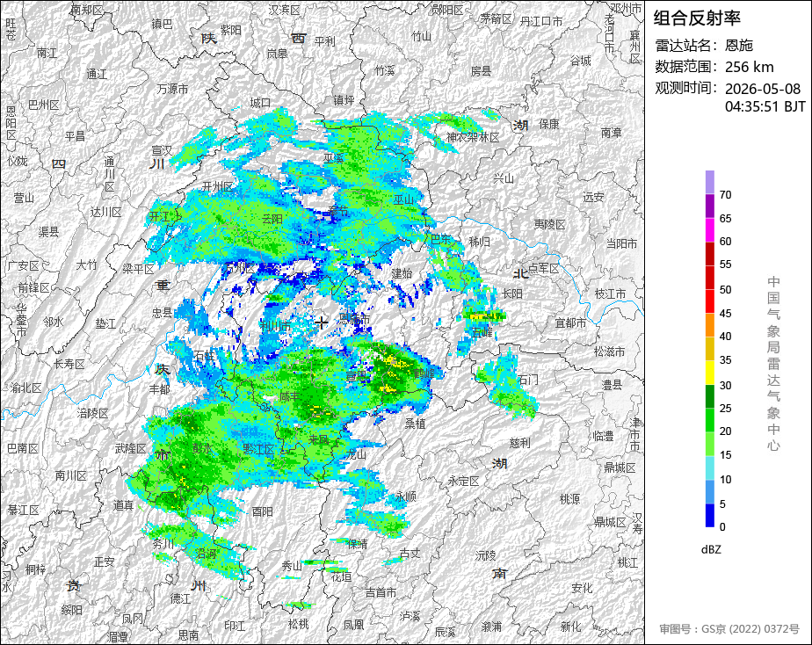Click the 慈利 map label
812x645 pixels.
click(520, 443)
